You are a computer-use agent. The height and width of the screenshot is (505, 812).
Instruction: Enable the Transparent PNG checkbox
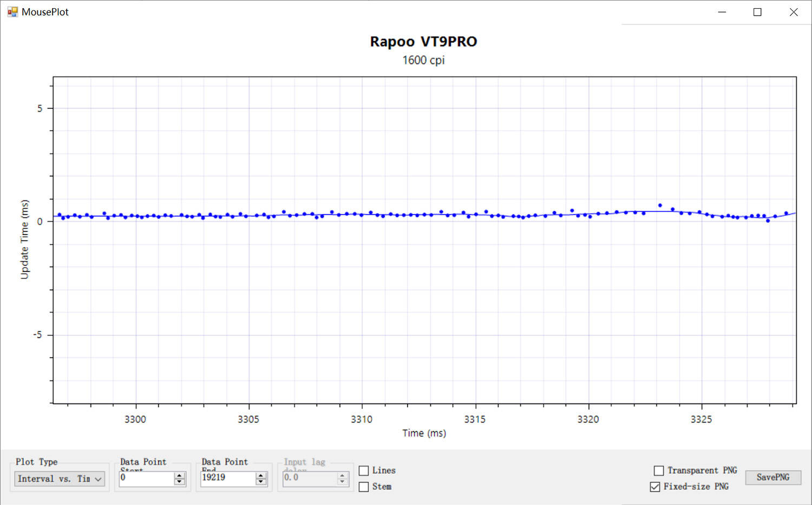click(659, 471)
